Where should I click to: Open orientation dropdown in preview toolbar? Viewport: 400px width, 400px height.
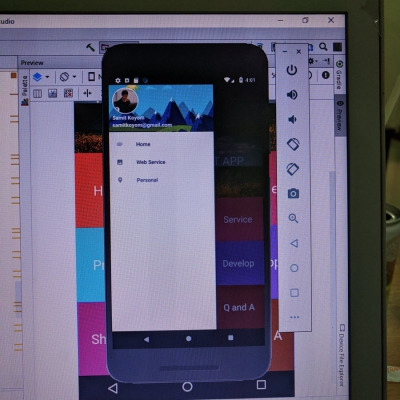pos(68,77)
